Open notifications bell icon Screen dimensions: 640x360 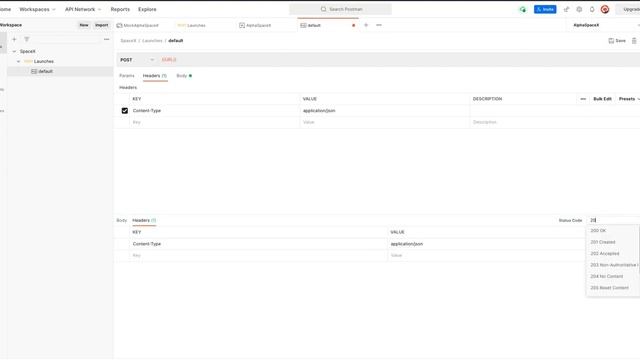point(592,9)
